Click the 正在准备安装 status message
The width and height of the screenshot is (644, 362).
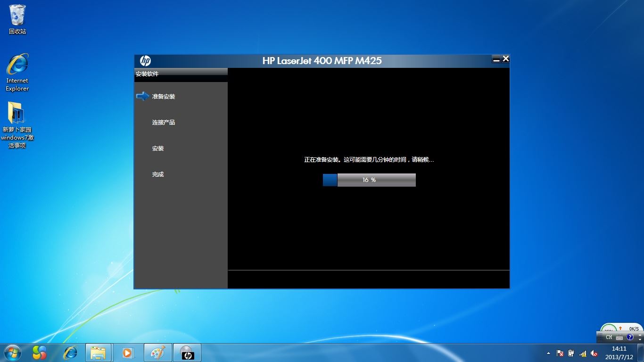(369, 160)
